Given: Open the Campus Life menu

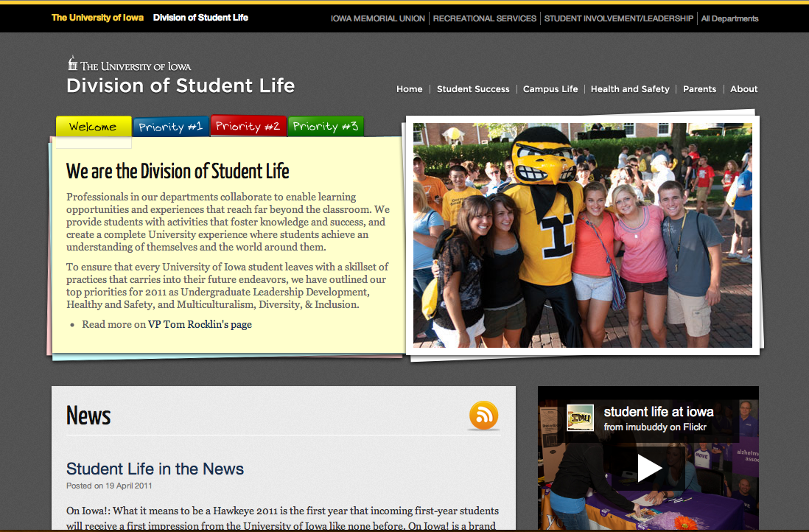Looking at the screenshot, I should click(550, 88).
